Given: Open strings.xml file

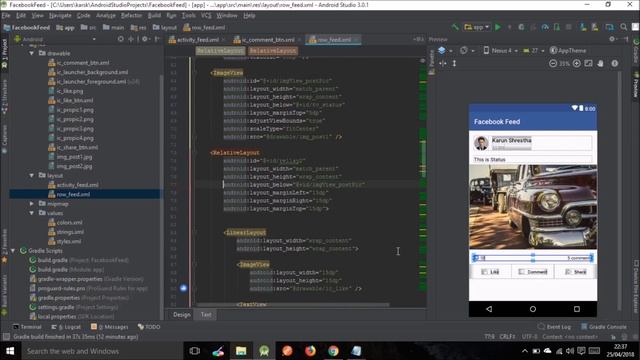Looking at the screenshot, I should pos(70,232).
